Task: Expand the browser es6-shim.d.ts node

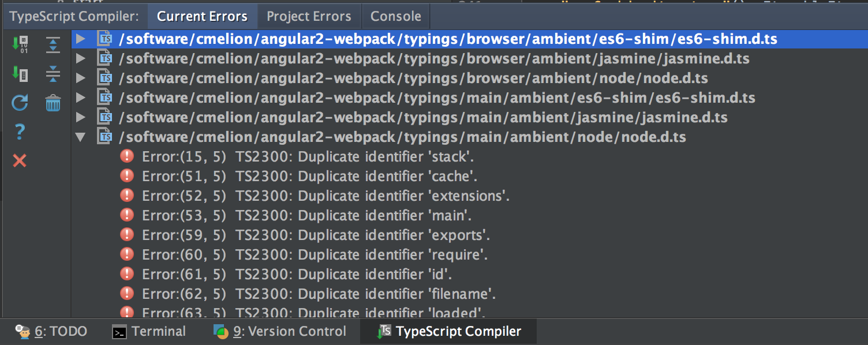Action: click(x=81, y=39)
